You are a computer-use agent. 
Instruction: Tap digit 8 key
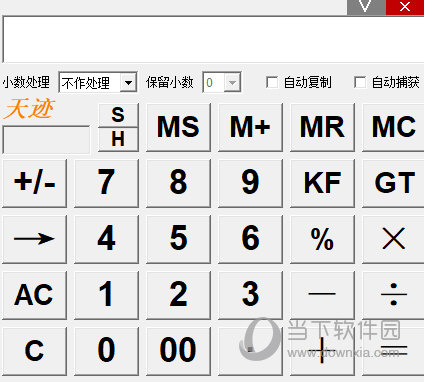[178, 183]
